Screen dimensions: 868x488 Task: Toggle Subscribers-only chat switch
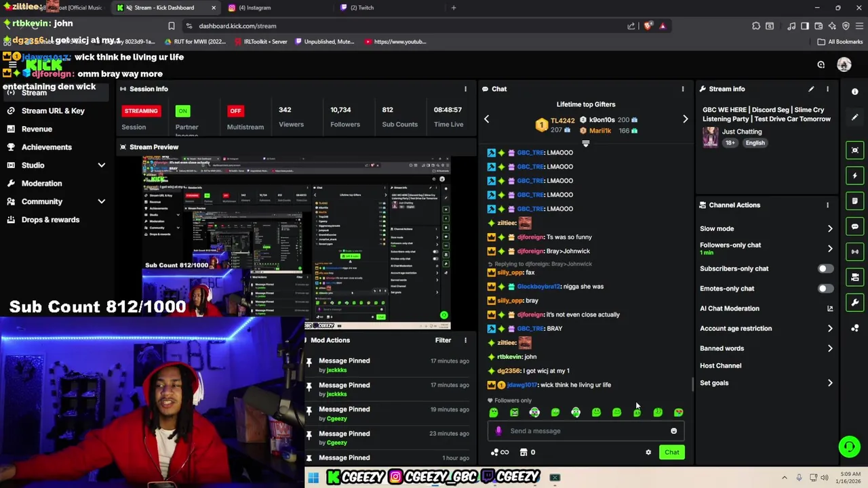click(825, 268)
